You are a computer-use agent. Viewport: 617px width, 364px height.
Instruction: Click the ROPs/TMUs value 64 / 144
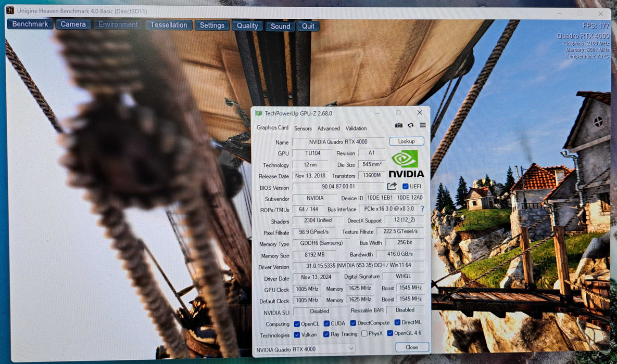tap(308, 209)
